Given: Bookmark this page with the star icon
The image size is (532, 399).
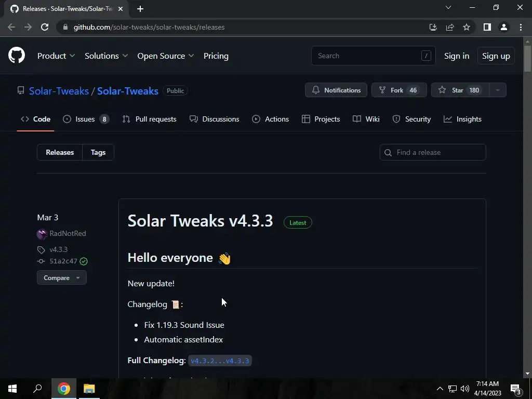Looking at the screenshot, I should (467, 27).
